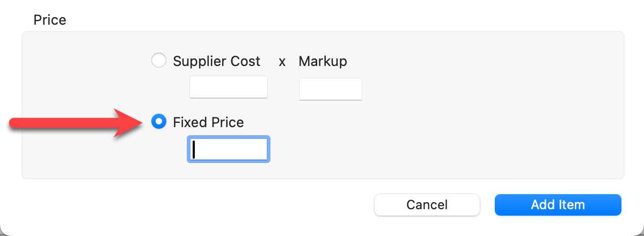Click the "Supplier Cost" label text
644x236 pixels.
216,61
